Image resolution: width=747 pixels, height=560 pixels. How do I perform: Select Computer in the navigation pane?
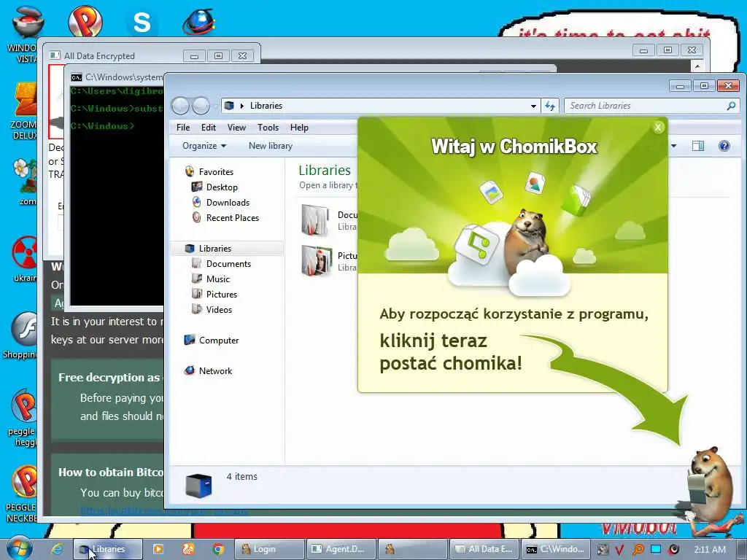tap(219, 341)
